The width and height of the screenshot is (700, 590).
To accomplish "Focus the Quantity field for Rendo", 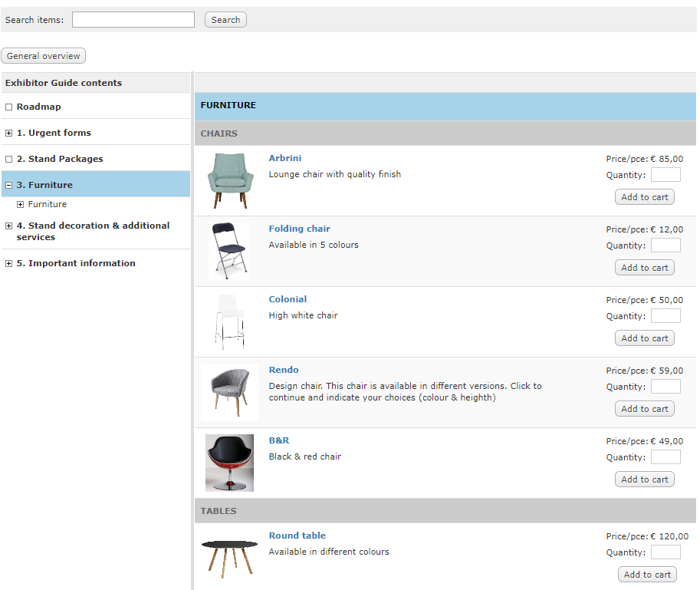I will (x=665, y=387).
